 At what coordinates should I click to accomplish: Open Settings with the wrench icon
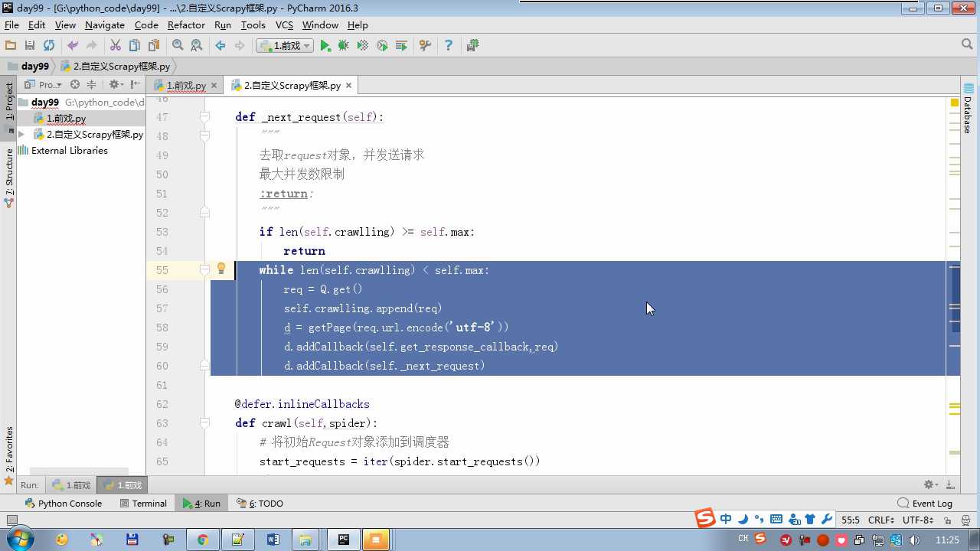click(x=426, y=46)
